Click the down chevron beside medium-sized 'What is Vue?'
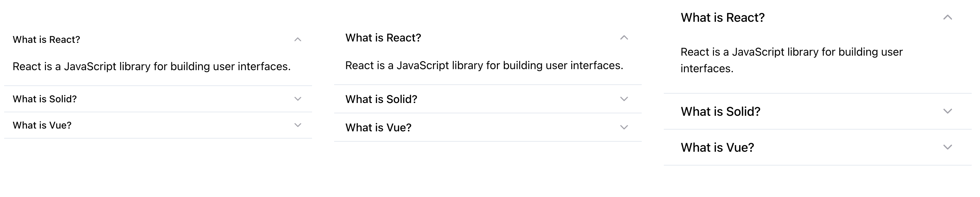 click(x=624, y=128)
